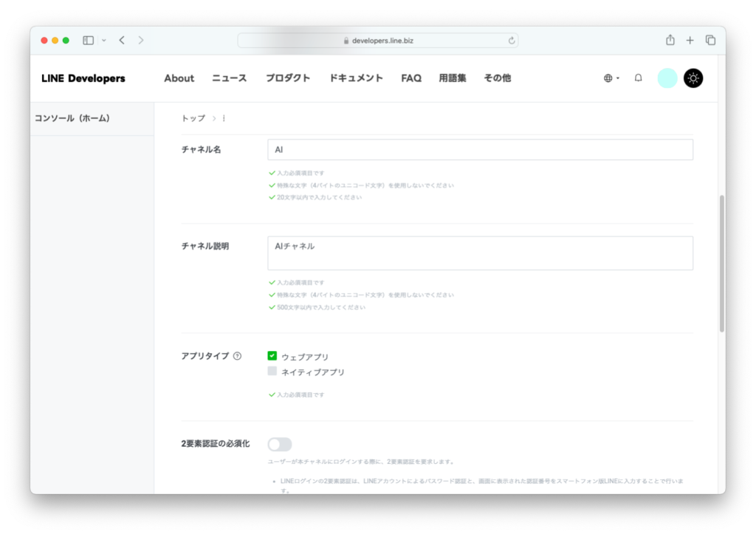
Task: Click Safari's share icon
Action: (670, 40)
